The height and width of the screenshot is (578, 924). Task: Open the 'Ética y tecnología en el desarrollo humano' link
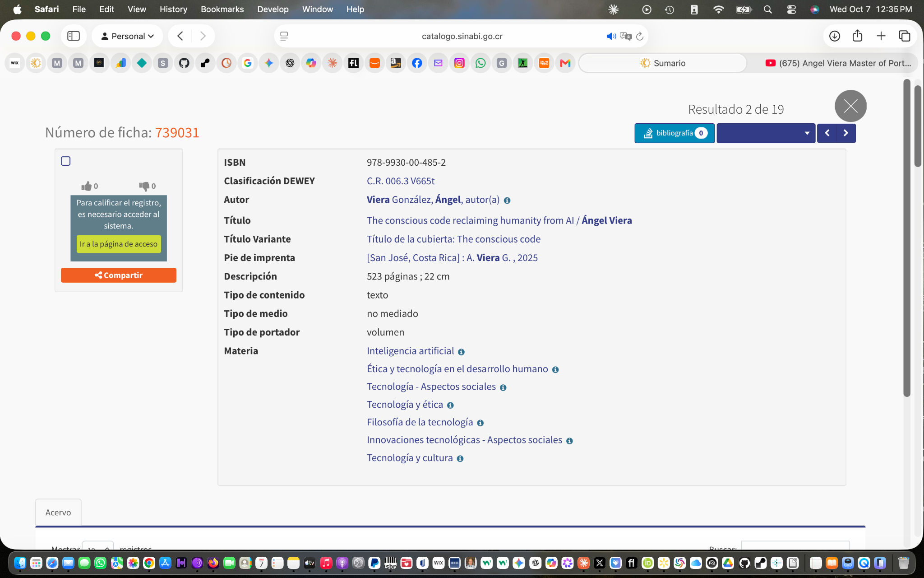coord(457,369)
